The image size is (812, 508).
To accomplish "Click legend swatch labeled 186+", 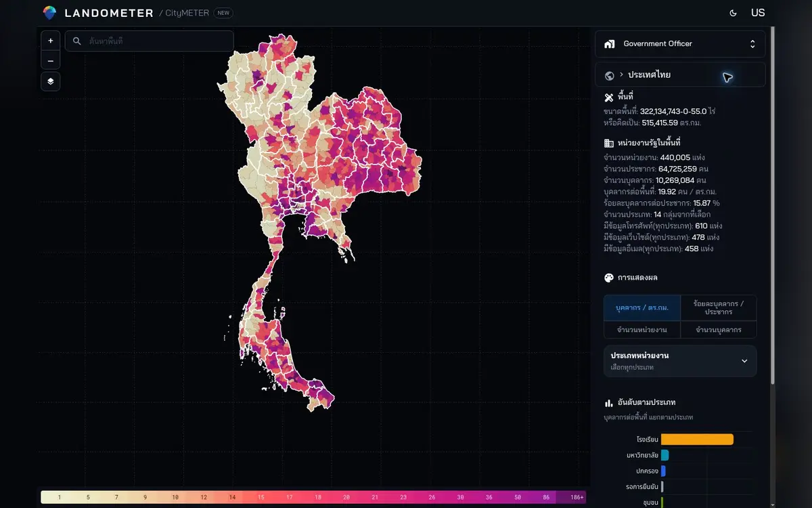I will (571, 497).
